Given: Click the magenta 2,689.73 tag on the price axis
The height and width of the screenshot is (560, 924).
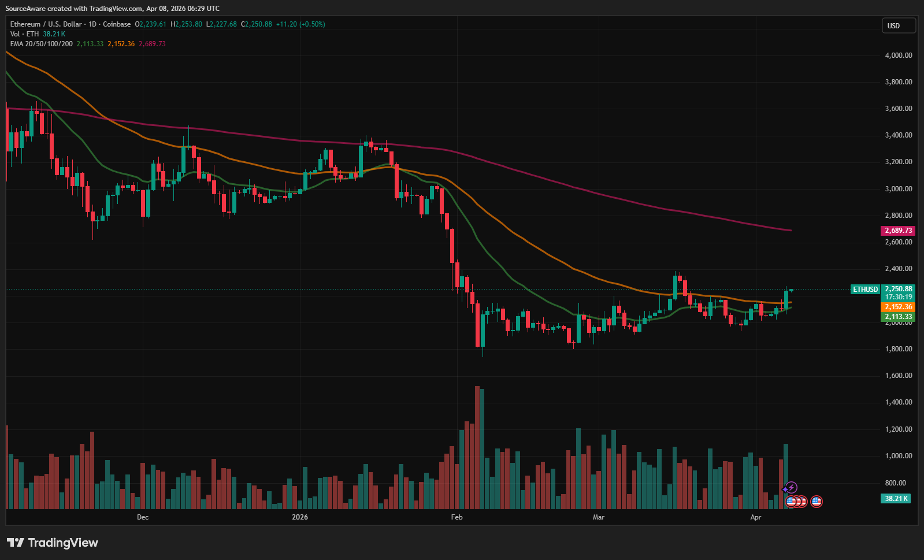Looking at the screenshot, I should (899, 231).
